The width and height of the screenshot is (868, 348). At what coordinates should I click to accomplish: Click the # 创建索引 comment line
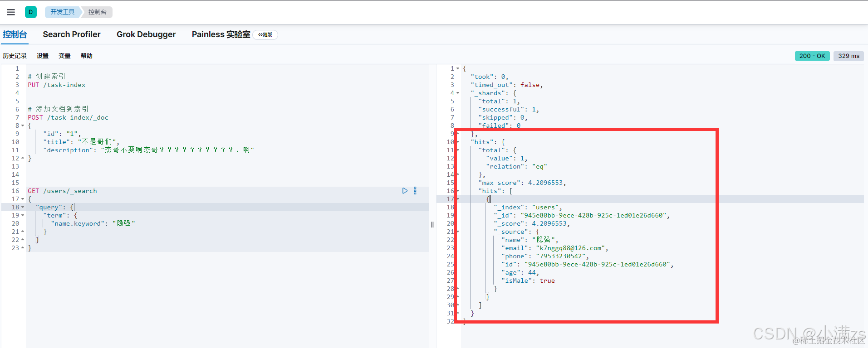(47, 77)
